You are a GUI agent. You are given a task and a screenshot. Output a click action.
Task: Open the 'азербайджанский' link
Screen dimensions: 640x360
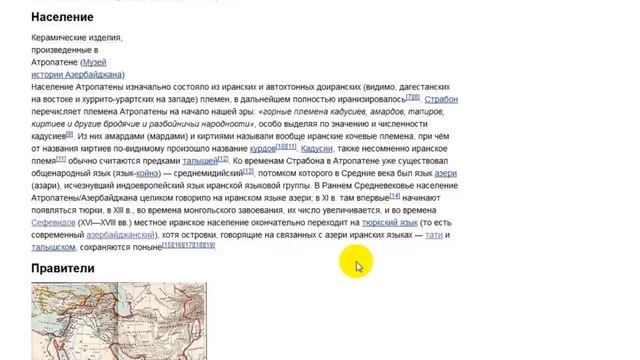(120, 235)
